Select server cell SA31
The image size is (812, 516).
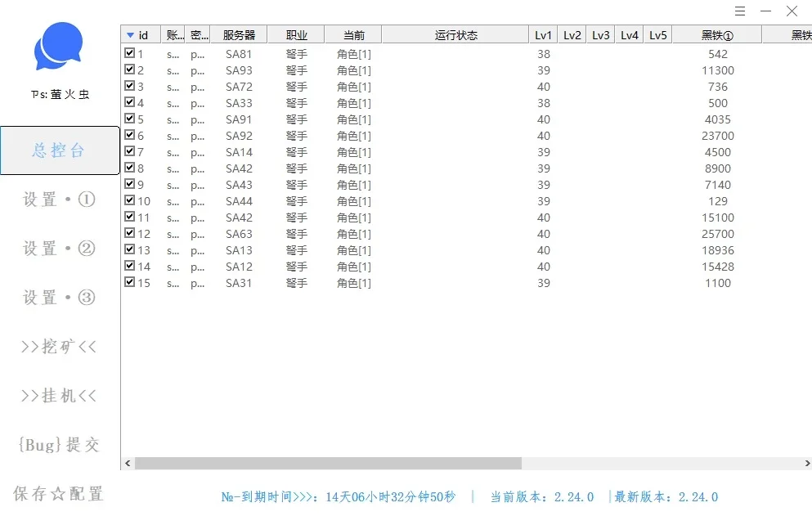[x=239, y=284]
